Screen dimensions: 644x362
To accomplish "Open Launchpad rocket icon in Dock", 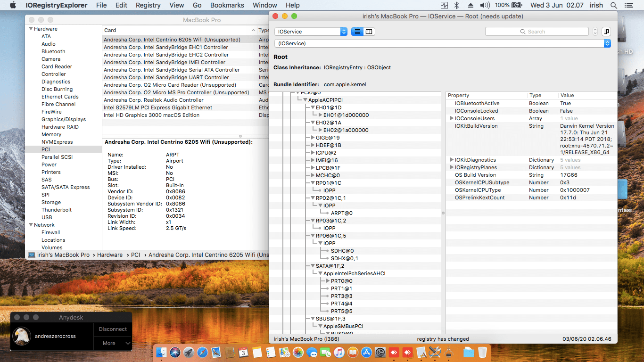I will 189,352.
